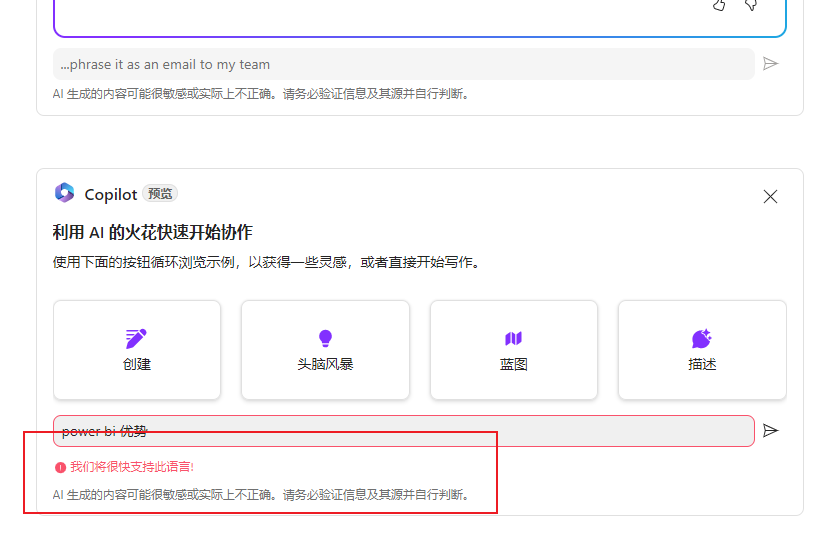Click the 蓝图 map icon
Viewport: 834px width, 540px height.
coord(513,338)
